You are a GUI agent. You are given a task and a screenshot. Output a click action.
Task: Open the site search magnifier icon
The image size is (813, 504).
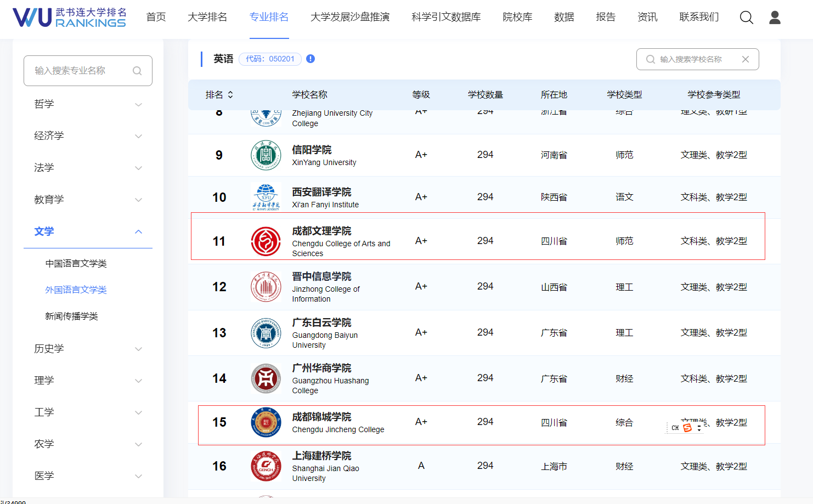click(x=746, y=18)
